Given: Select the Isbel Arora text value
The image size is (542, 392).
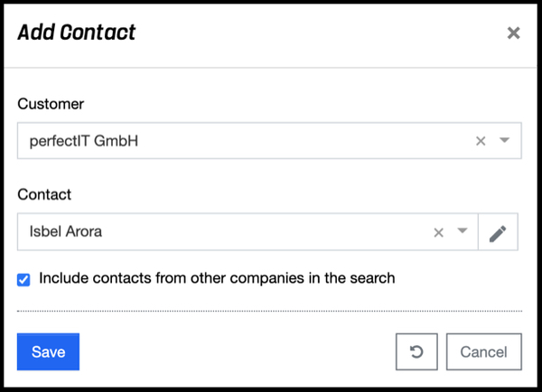Looking at the screenshot, I should coord(66,232).
